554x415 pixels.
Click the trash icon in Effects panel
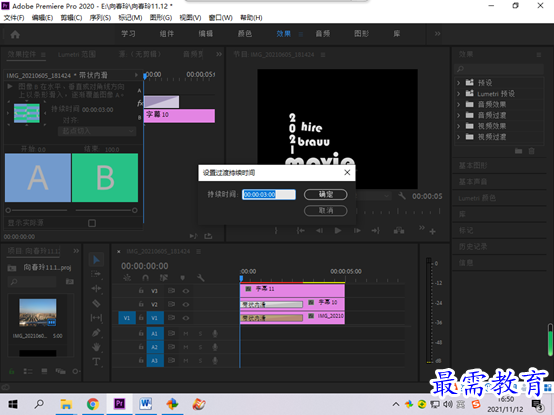[531, 151]
